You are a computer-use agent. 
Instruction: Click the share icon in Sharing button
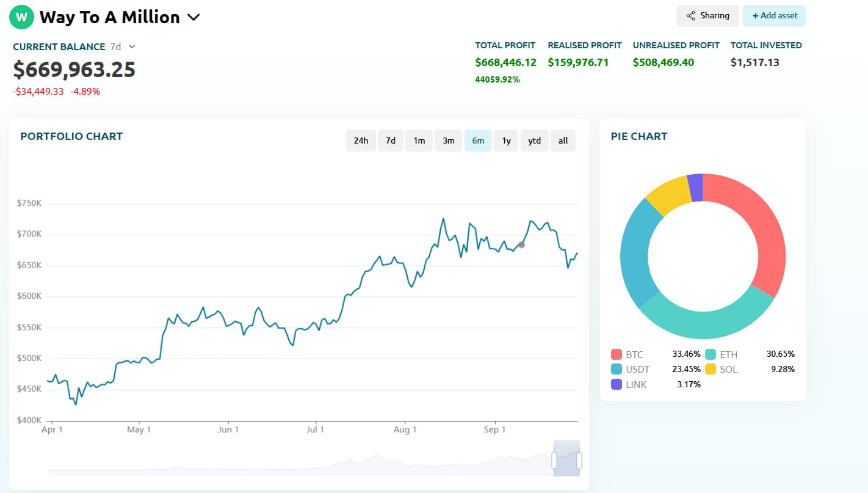coord(691,16)
